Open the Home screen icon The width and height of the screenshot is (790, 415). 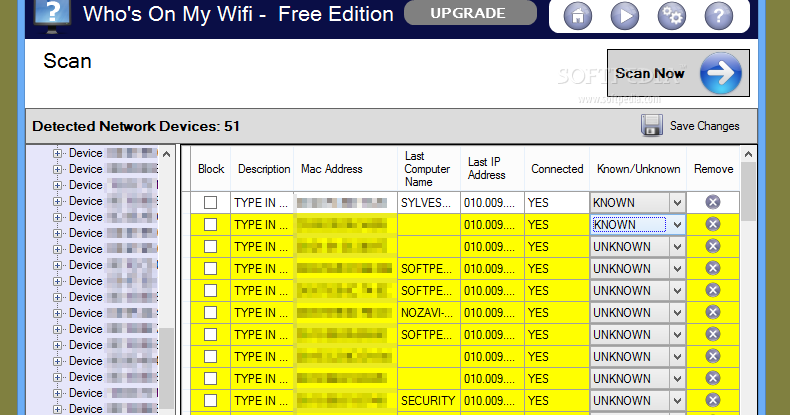[577, 16]
